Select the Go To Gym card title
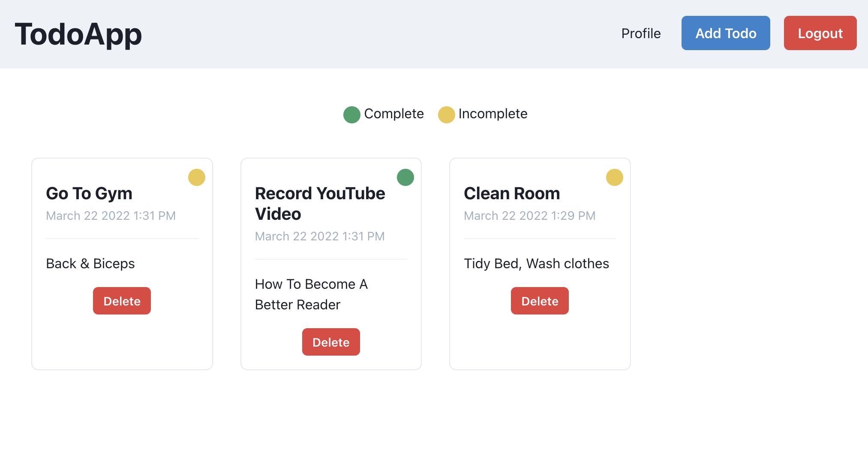868x473 pixels. tap(89, 193)
